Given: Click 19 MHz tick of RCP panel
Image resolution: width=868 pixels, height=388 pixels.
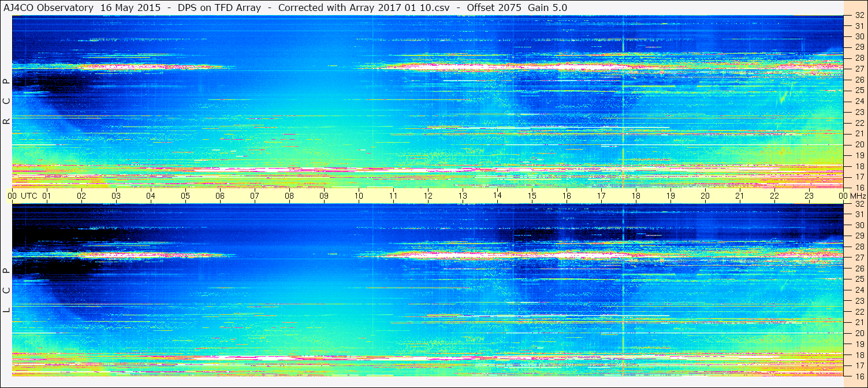Looking at the screenshot, I should (859, 155).
